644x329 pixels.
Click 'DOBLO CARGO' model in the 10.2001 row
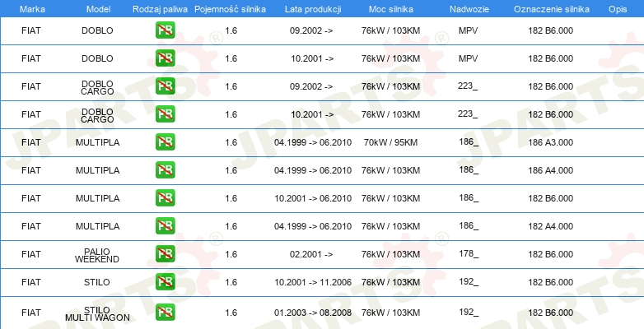tap(97, 115)
